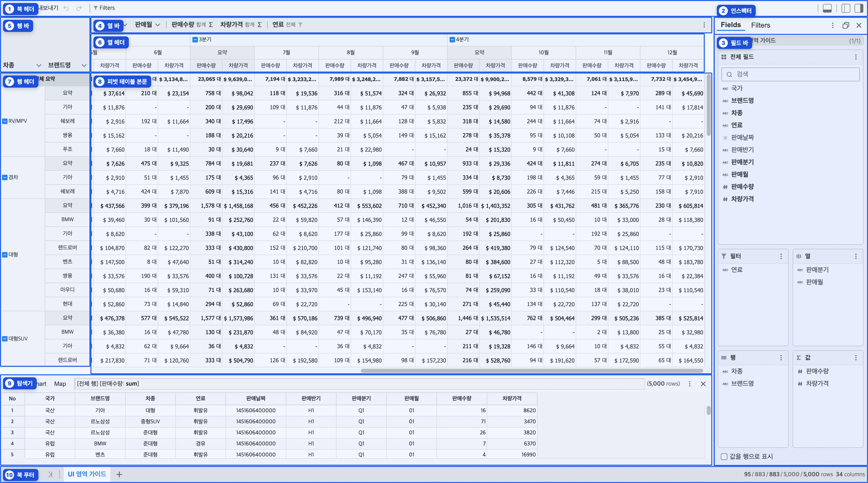Open Filters from the book header toolbar
The height and width of the screenshot is (483, 868).
click(x=104, y=8)
